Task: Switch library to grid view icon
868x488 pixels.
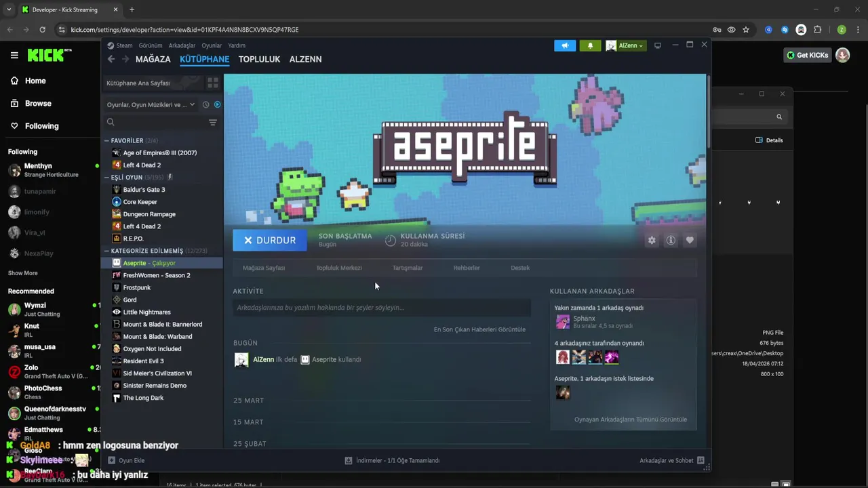Action: click(213, 83)
